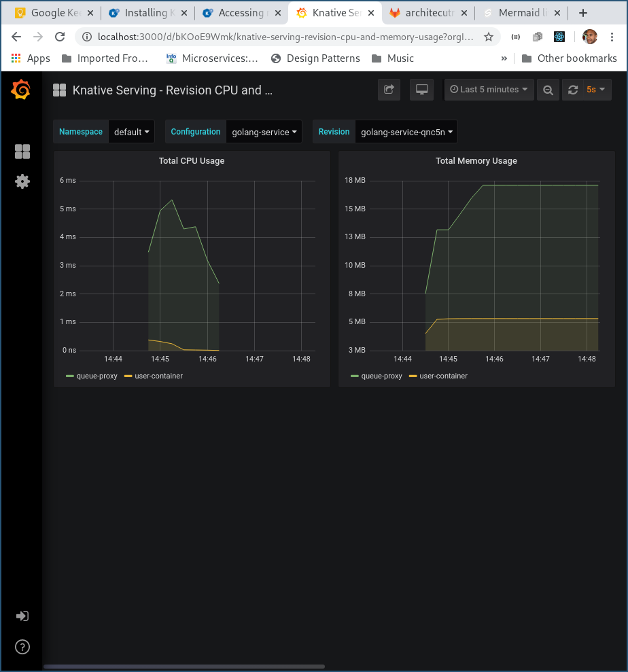Click the user profile avatar in Chrome
Viewport: 628px width, 672px height.
(x=590, y=37)
